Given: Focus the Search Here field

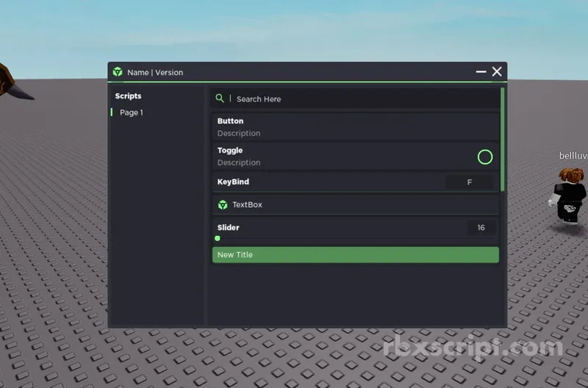Looking at the screenshot, I should pyautogui.click(x=355, y=98).
